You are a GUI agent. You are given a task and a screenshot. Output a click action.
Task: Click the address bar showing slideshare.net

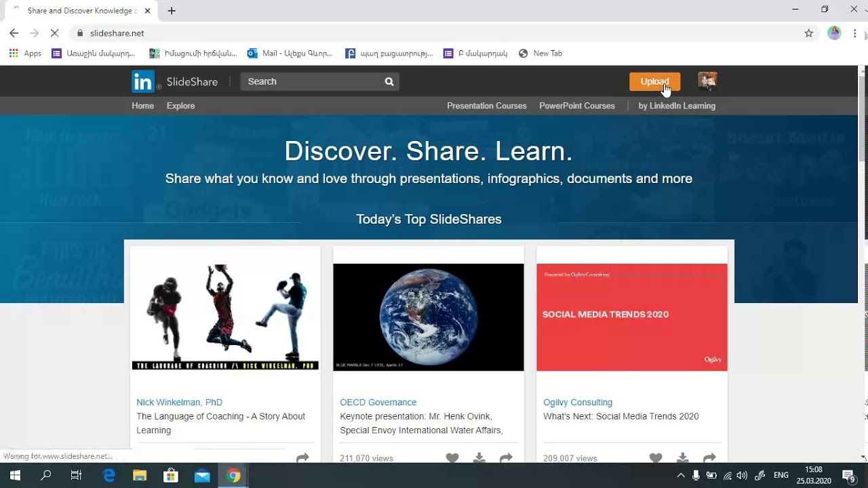434,33
